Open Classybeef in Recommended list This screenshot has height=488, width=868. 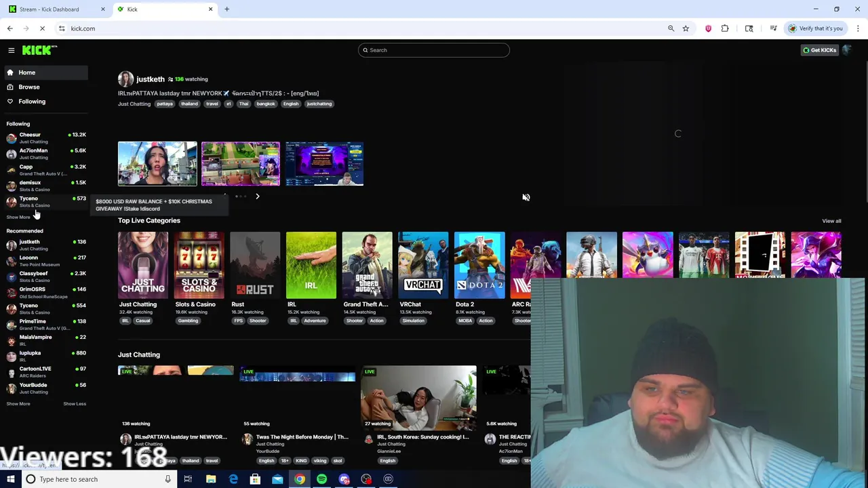45,277
